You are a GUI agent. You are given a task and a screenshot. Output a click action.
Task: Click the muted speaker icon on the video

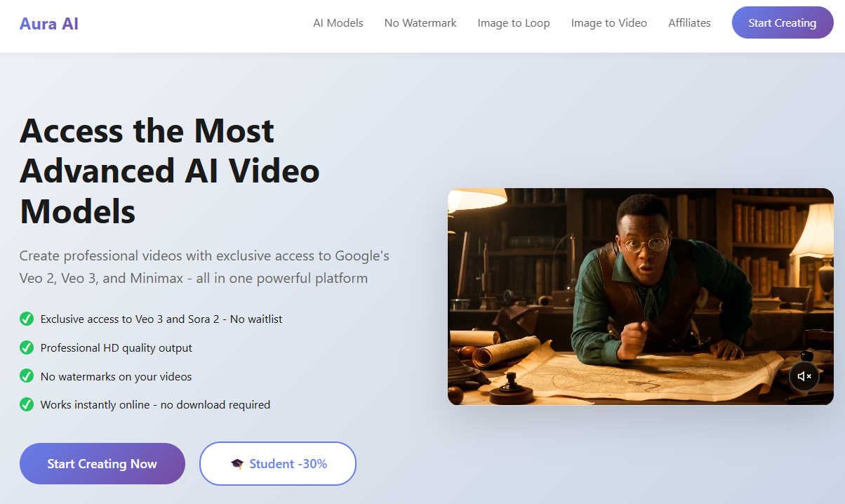click(804, 376)
